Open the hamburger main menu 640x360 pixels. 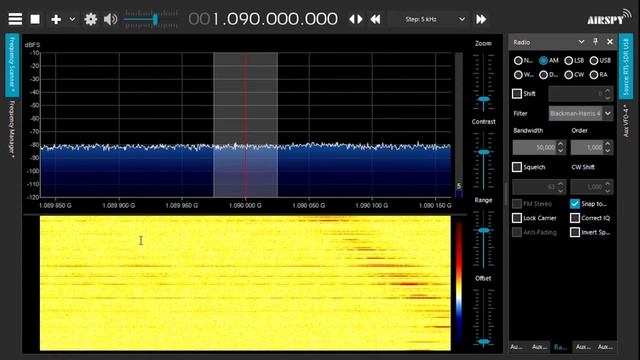coord(15,19)
